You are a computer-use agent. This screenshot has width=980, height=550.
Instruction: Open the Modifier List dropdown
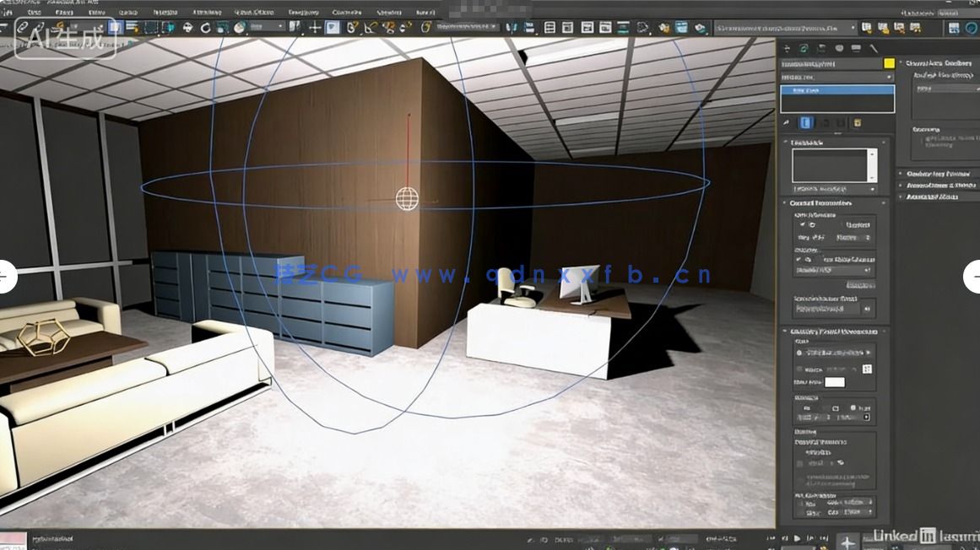834,76
